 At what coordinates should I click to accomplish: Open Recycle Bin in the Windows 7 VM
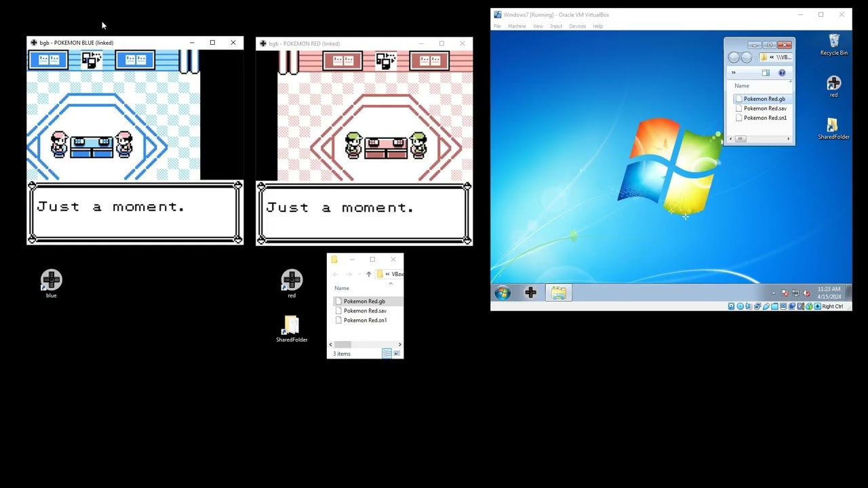(834, 44)
